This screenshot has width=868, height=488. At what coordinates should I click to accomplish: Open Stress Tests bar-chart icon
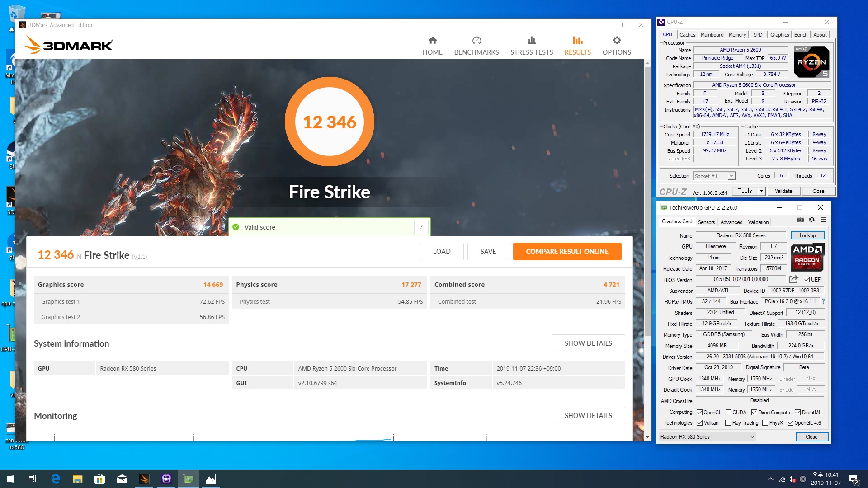[x=532, y=40]
